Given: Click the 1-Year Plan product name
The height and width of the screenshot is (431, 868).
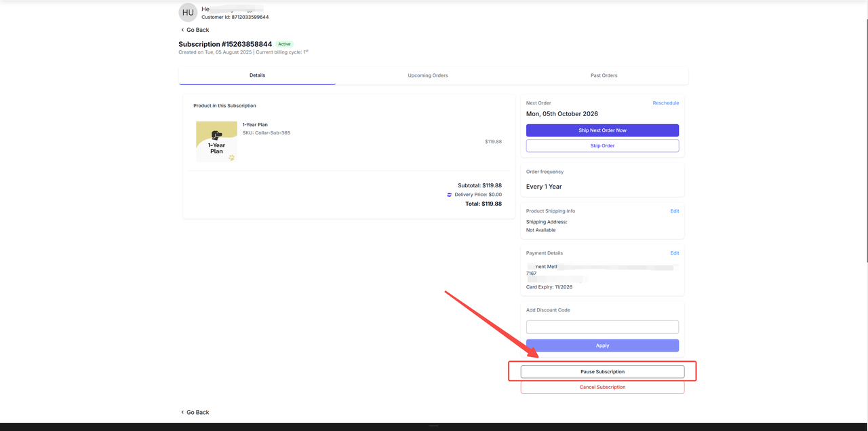Looking at the screenshot, I should (255, 125).
